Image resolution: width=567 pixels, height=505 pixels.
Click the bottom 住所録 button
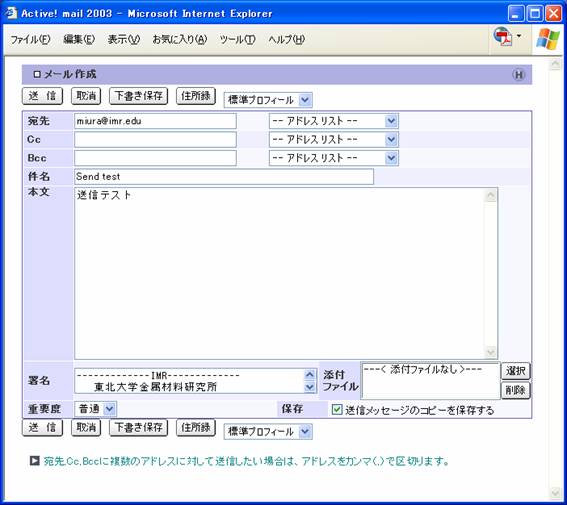coord(196,428)
